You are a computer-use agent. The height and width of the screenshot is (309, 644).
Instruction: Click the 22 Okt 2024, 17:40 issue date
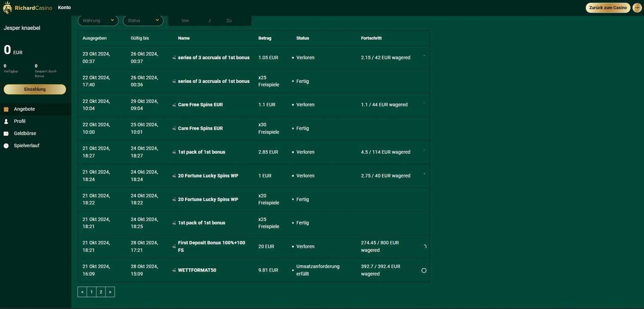[x=96, y=81]
